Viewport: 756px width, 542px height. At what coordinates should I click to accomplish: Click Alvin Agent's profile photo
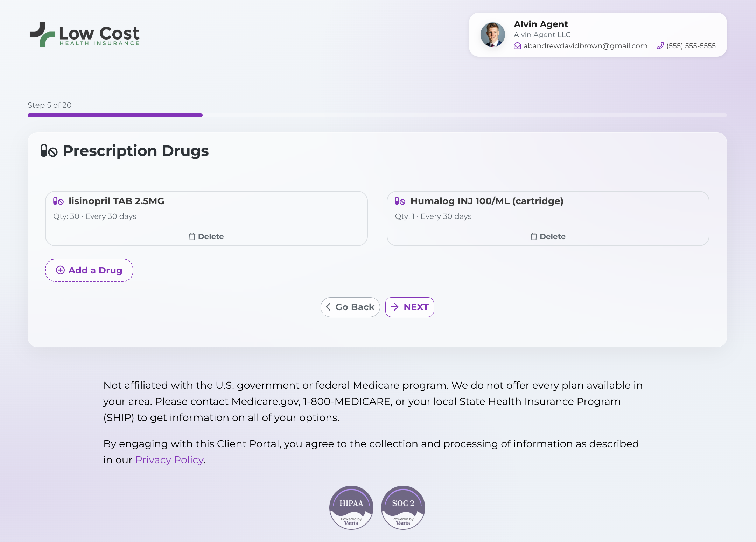coord(492,35)
